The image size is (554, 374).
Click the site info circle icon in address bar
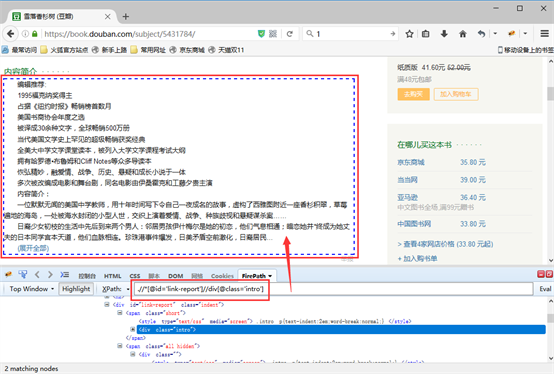(25, 34)
